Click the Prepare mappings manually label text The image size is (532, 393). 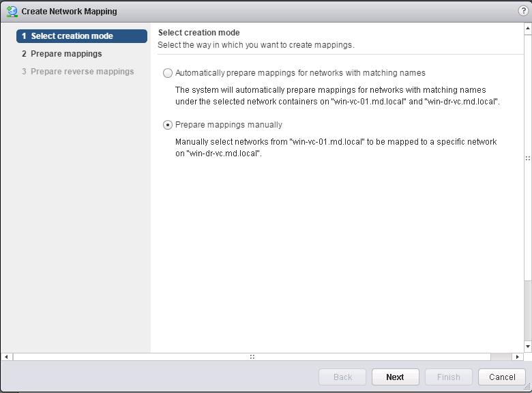click(x=228, y=125)
